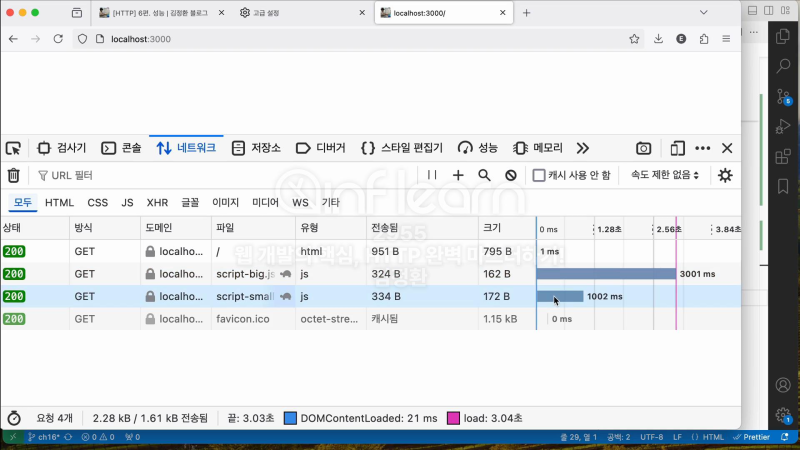This screenshot has height=450, width=800.
Task: Start performance analysis stopwatch icon
Action: [14, 418]
